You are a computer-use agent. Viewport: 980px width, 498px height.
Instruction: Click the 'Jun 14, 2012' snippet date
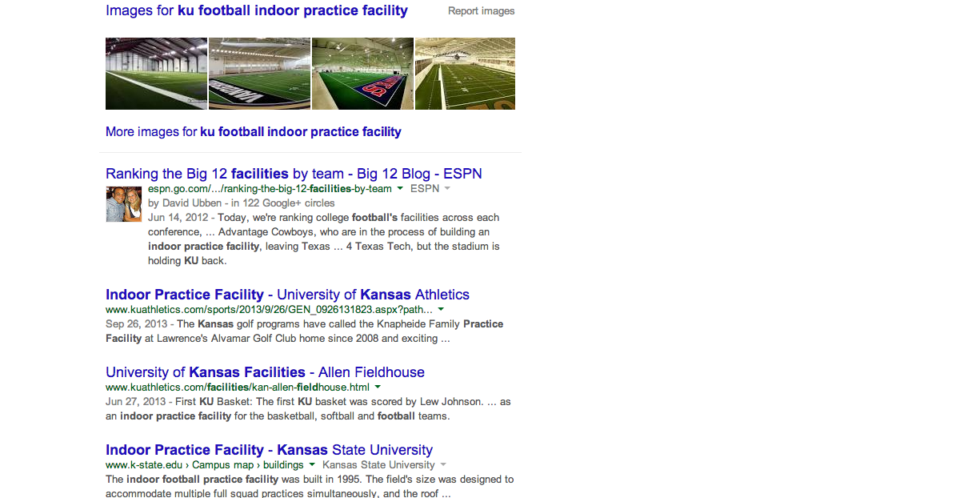[x=176, y=218]
